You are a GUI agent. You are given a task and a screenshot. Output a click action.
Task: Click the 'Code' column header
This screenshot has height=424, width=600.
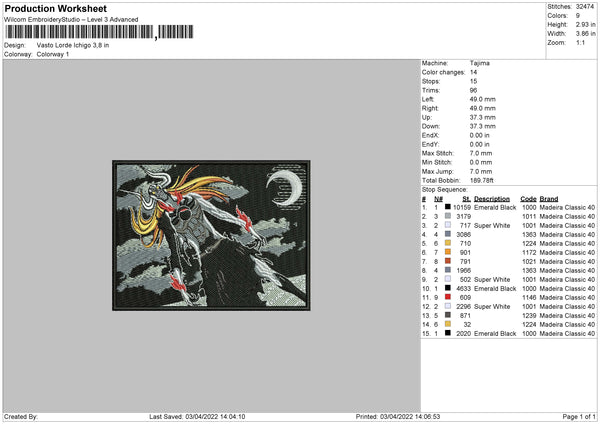(528, 199)
